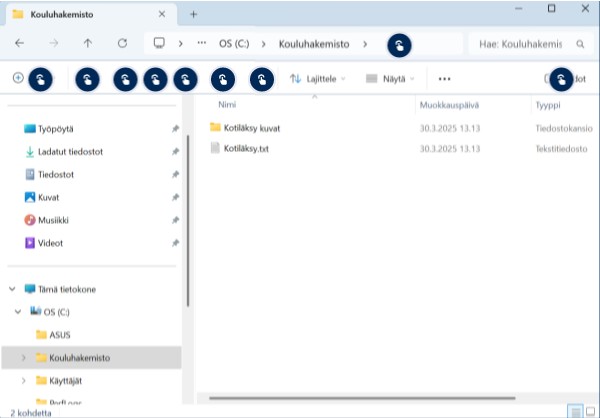Open the Kotiläksy.txt text file
Image resolution: width=600 pixels, height=418 pixels.
(x=246, y=149)
